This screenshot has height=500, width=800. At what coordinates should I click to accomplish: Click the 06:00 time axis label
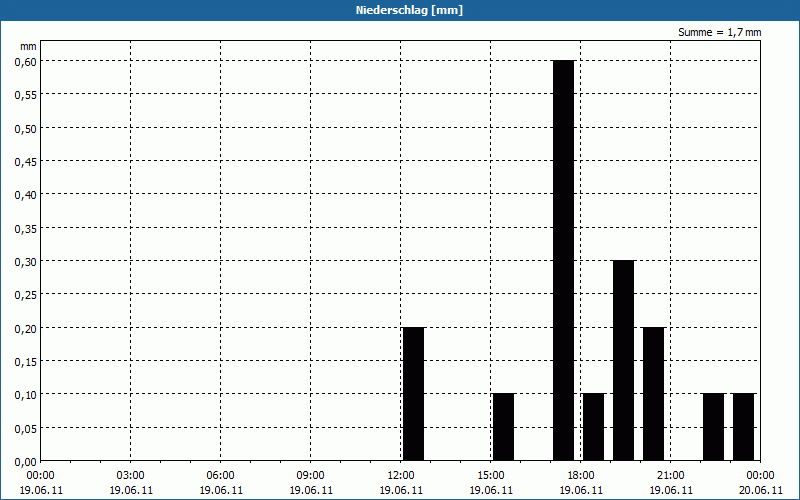[221, 475]
